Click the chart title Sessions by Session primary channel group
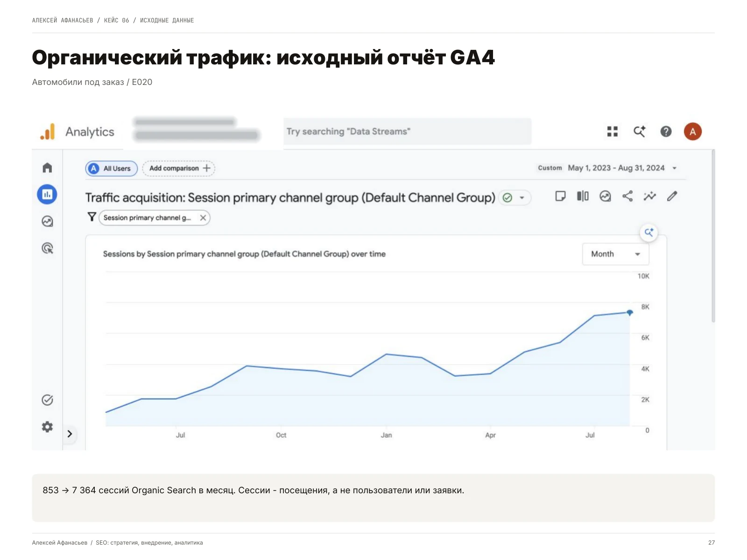747x560 pixels. [x=244, y=254]
